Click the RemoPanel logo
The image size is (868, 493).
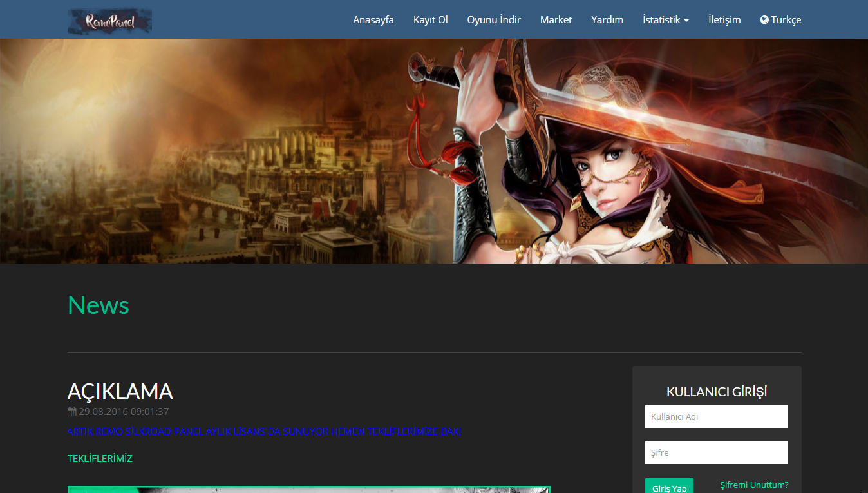click(x=110, y=21)
